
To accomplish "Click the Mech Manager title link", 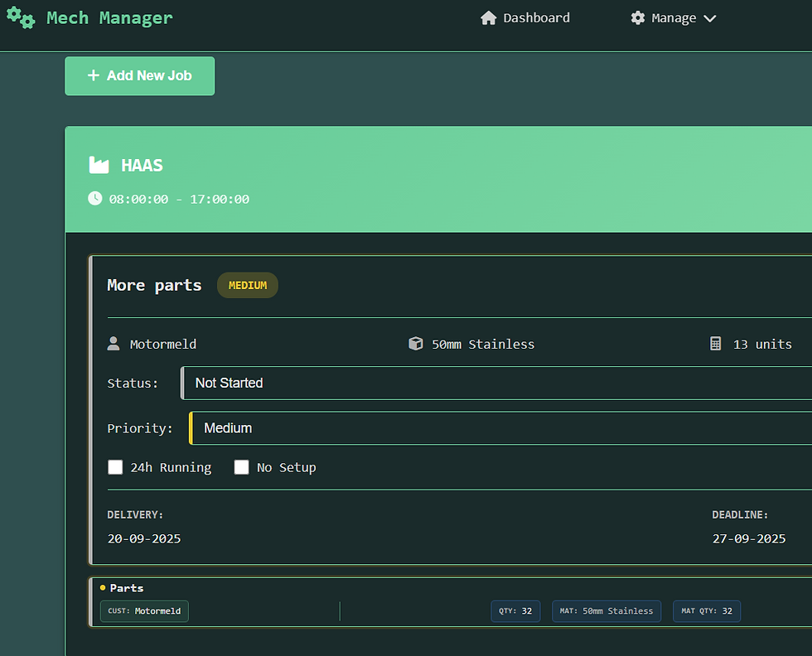I will [x=109, y=18].
